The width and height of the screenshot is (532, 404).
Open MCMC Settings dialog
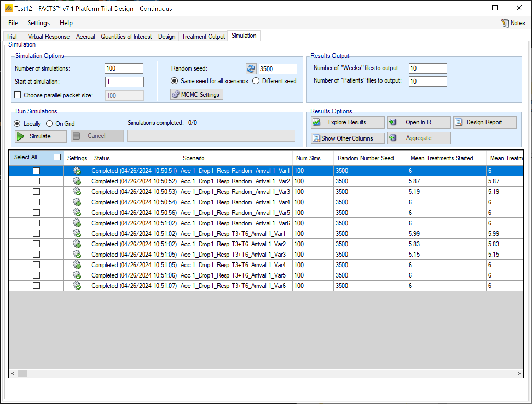point(196,95)
